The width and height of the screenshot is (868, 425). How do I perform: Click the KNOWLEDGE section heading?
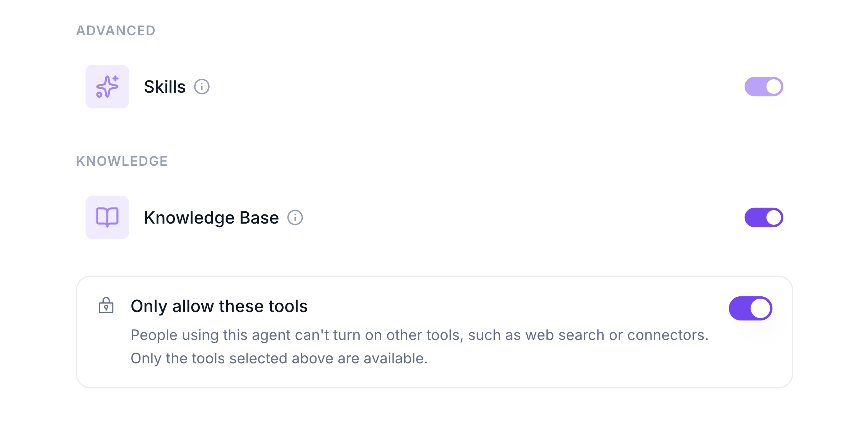[x=122, y=161]
